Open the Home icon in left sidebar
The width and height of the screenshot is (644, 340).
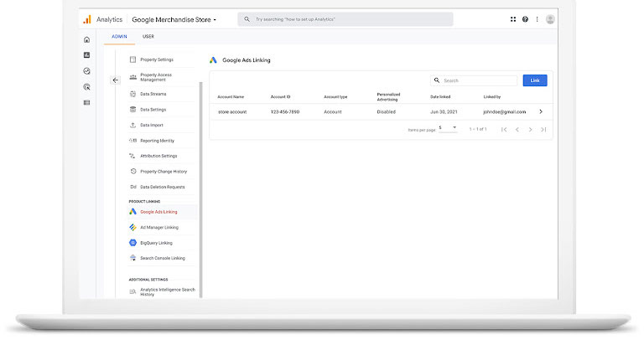[86, 40]
